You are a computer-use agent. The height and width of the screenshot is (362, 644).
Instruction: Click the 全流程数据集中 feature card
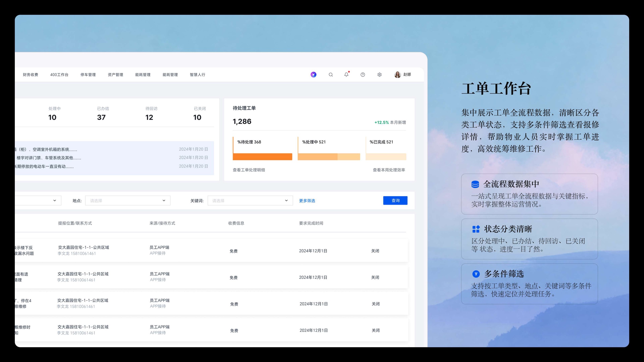pyautogui.click(x=529, y=194)
